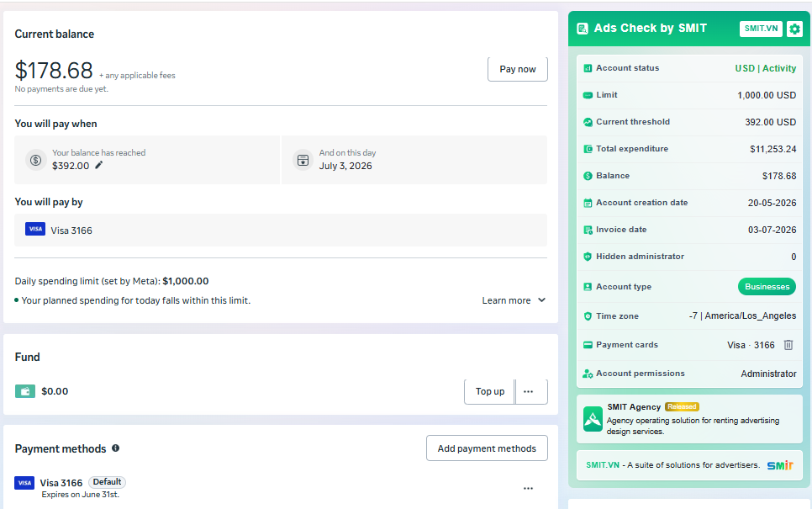Click the Account type row icon
This screenshot has height=509, width=812.
[588, 287]
